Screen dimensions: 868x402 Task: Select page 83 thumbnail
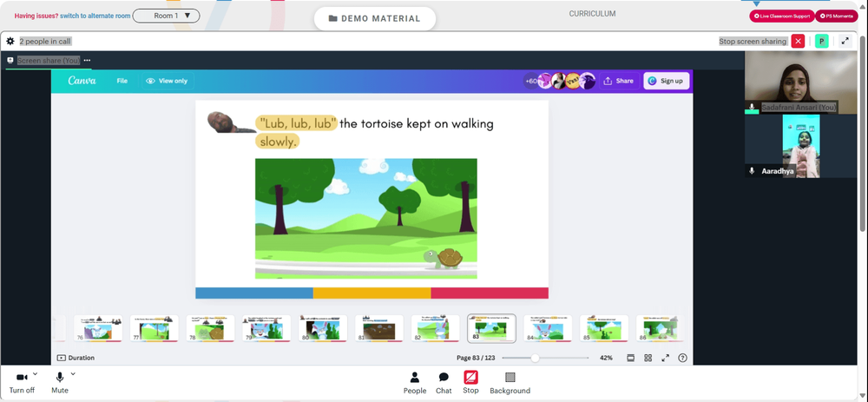click(491, 328)
